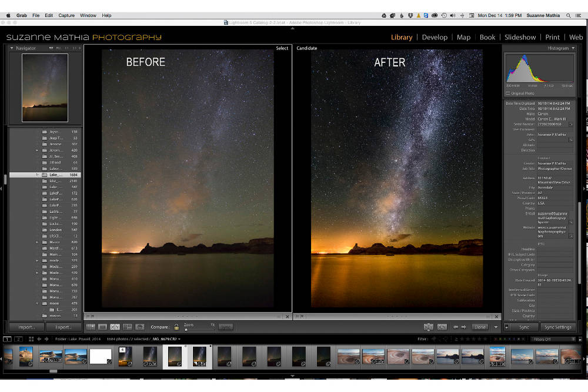
Task: Select the Compare view XY icon
Action: (x=115, y=327)
